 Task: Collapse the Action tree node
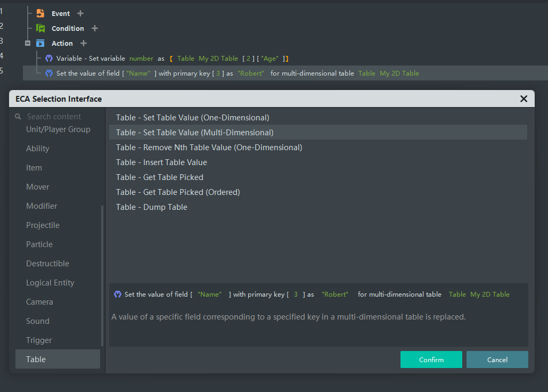point(28,43)
